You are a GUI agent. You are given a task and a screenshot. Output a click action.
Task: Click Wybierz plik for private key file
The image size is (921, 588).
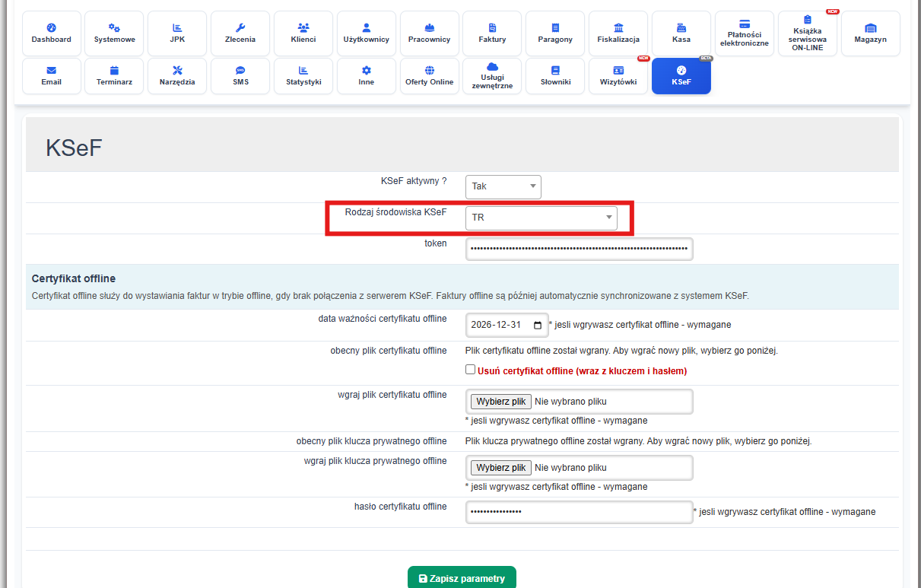(x=499, y=468)
